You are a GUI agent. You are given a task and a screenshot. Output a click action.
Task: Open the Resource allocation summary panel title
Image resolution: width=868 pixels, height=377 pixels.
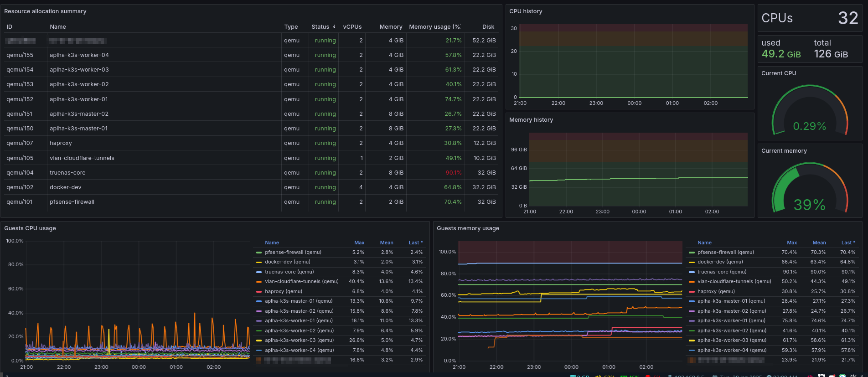point(45,11)
